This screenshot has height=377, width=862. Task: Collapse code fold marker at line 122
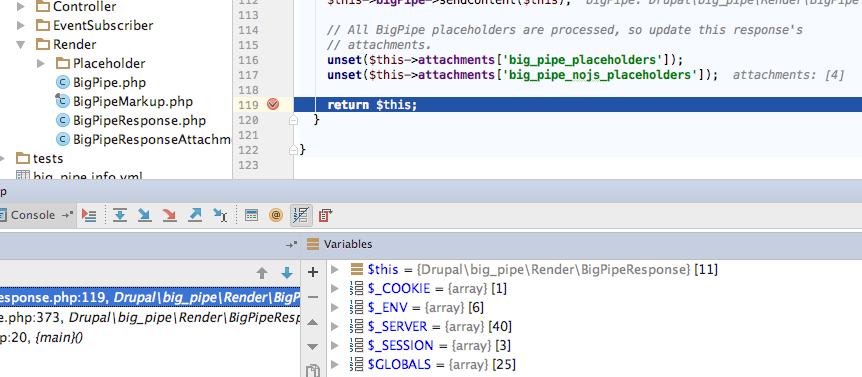(x=294, y=149)
